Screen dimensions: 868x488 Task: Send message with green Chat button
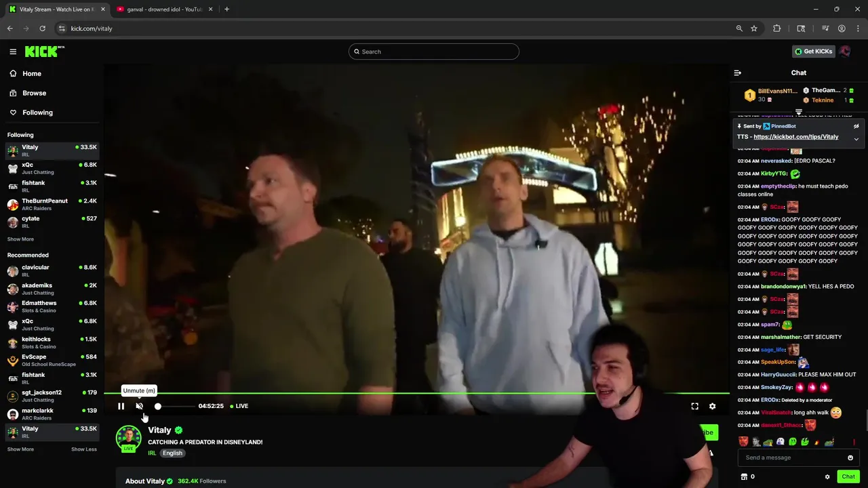(x=848, y=476)
